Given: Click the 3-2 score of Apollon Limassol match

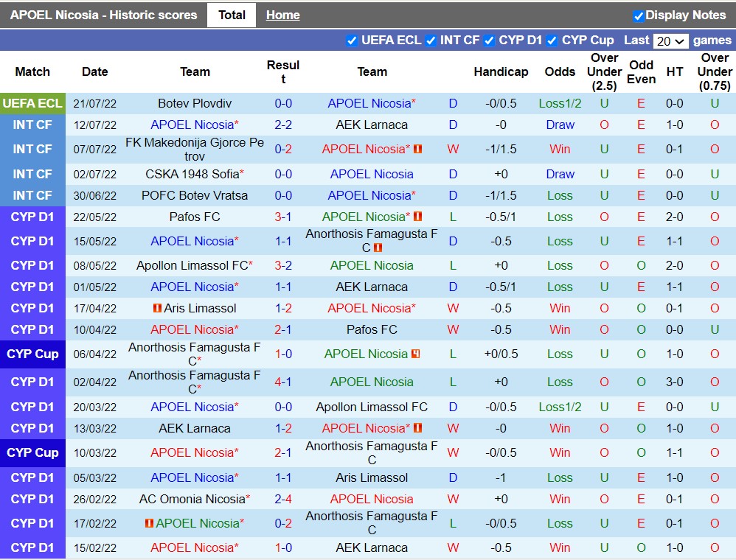Looking at the screenshot, I should pos(283,265).
